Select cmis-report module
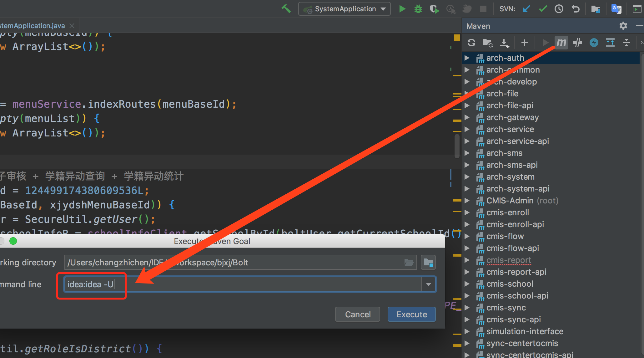 pos(509,260)
